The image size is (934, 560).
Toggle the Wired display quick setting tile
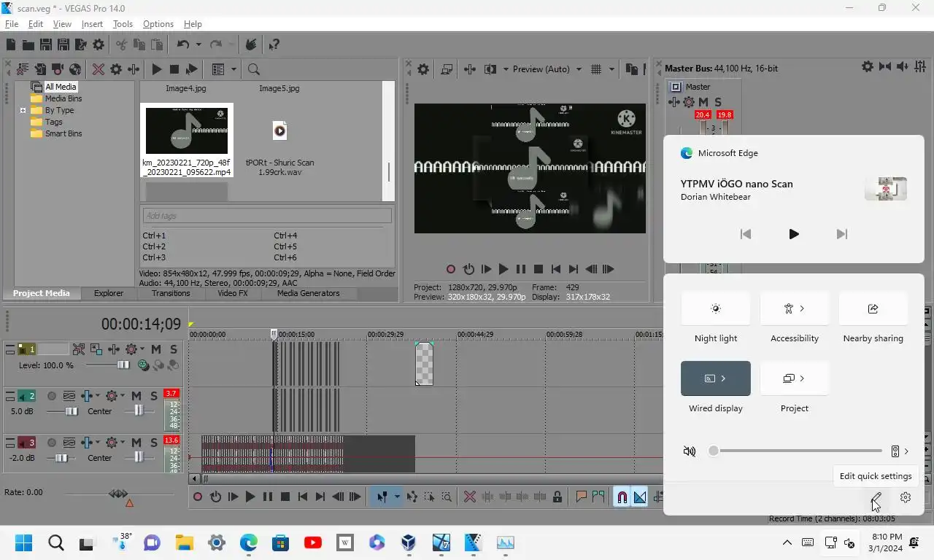[715, 378]
